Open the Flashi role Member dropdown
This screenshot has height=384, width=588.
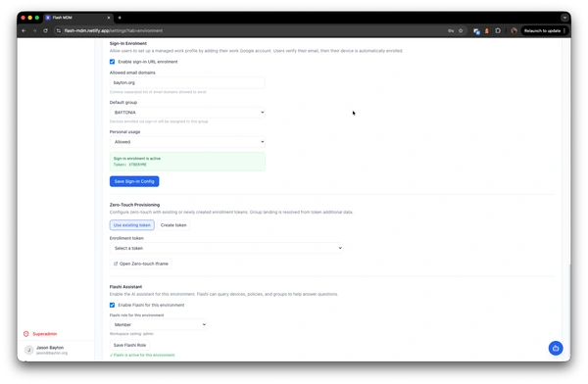(158, 324)
